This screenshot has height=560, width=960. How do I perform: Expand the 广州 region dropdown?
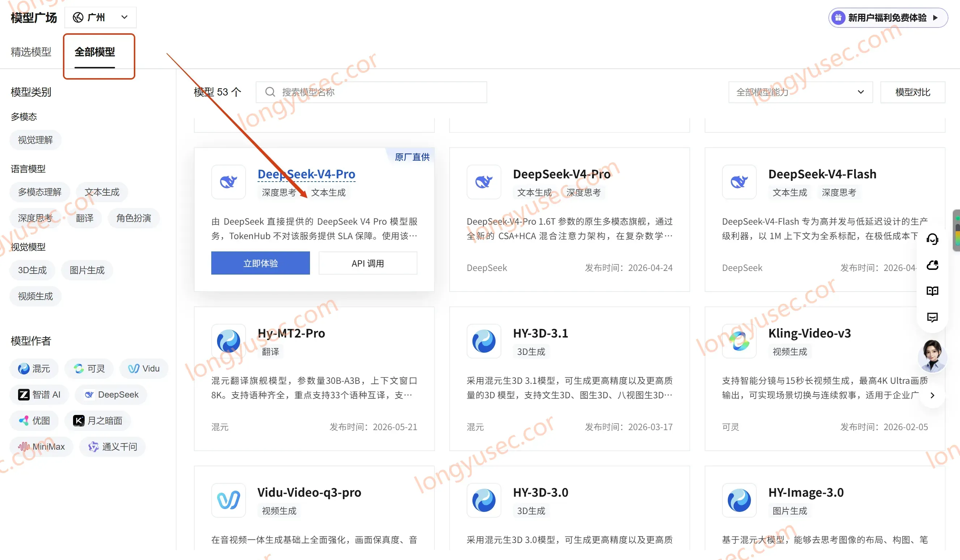(x=101, y=17)
